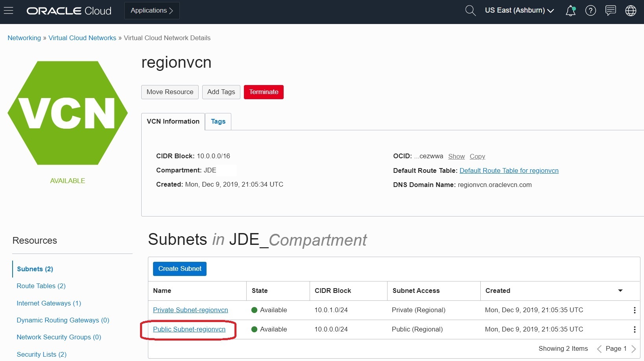The width and height of the screenshot is (644, 361).
Task: Click the Create Subnet button
Action: coord(180,269)
